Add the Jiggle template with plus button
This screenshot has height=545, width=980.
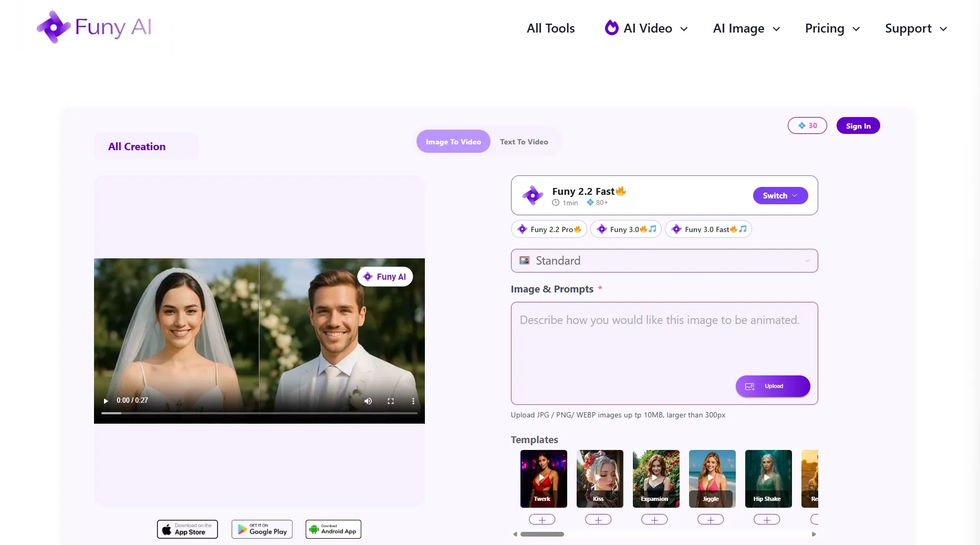click(x=711, y=520)
